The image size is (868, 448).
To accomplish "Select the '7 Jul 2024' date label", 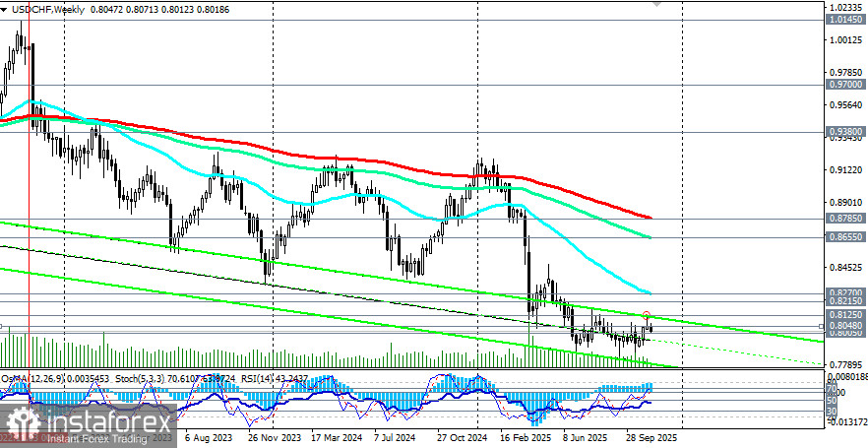I will (395, 437).
